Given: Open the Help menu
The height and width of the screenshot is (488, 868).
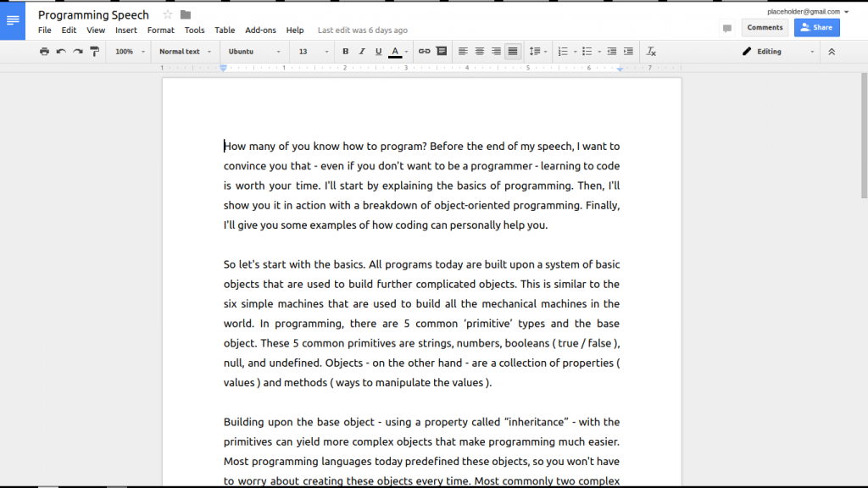Looking at the screenshot, I should pyautogui.click(x=295, y=30).
